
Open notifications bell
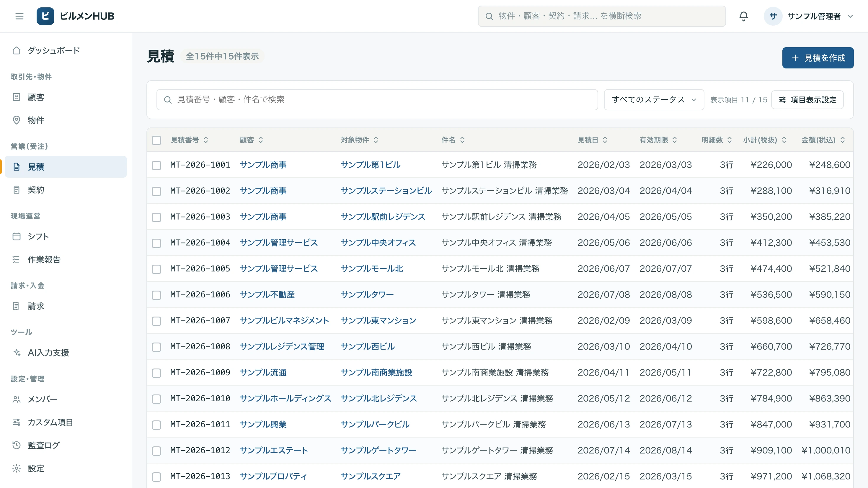click(743, 16)
